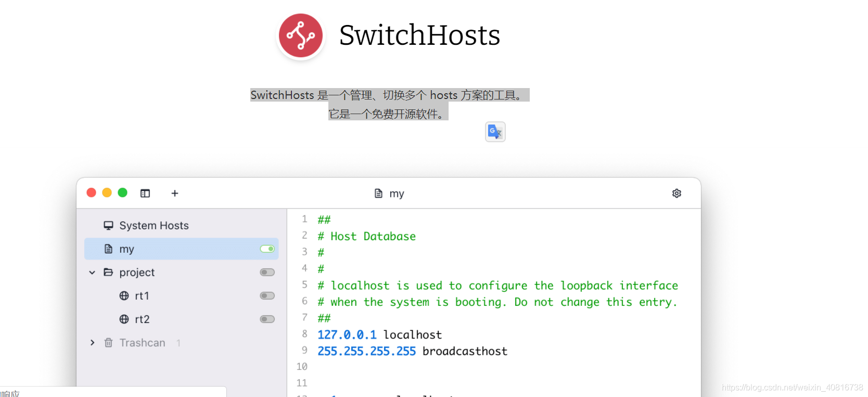Click the Trashcan bin icon
Viewport: 868px width, 397px height.
click(108, 343)
